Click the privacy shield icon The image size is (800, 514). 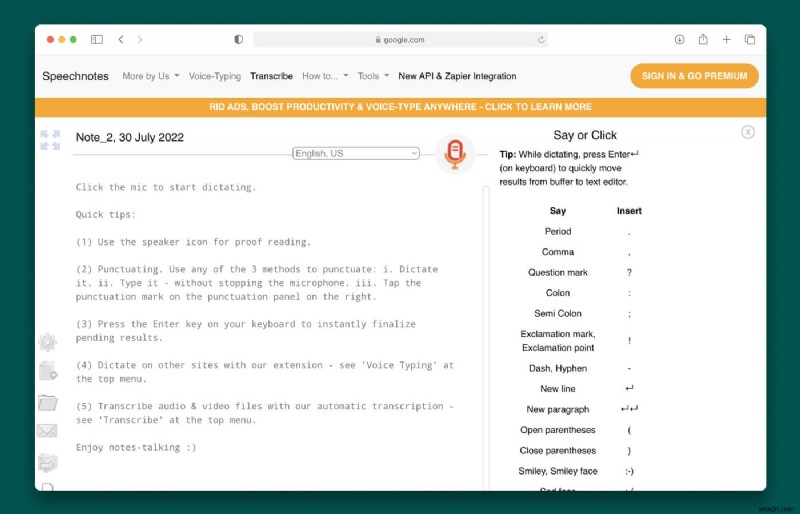pos(238,39)
